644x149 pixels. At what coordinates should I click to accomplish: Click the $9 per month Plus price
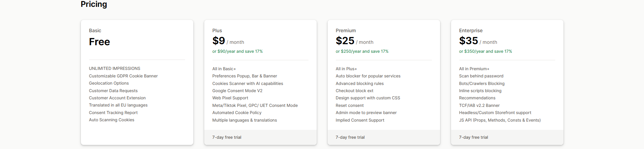click(228, 41)
